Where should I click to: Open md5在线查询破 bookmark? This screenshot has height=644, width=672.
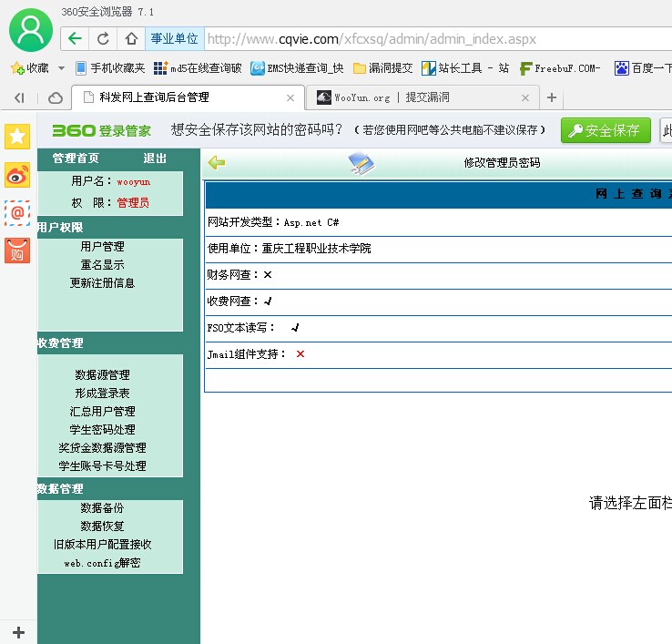(198, 68)
